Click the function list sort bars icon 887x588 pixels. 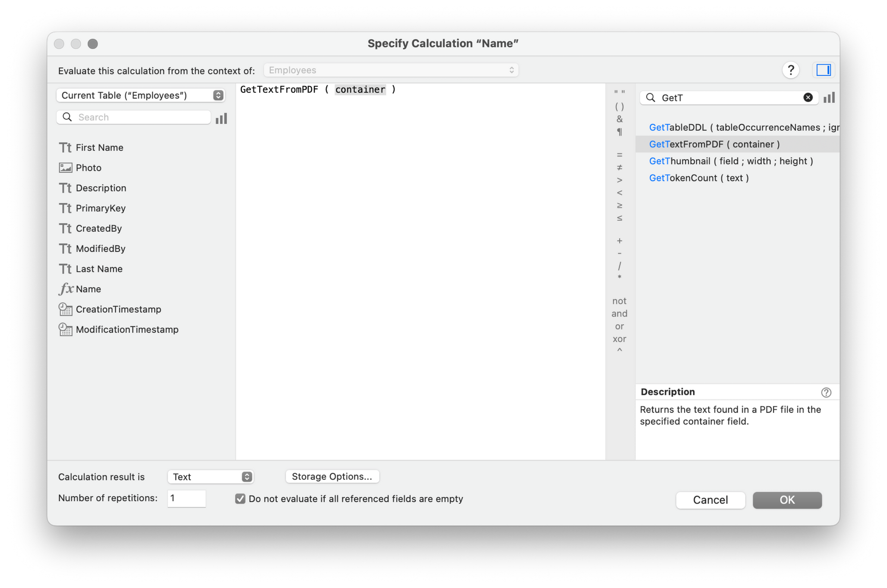tap(829, 98)
